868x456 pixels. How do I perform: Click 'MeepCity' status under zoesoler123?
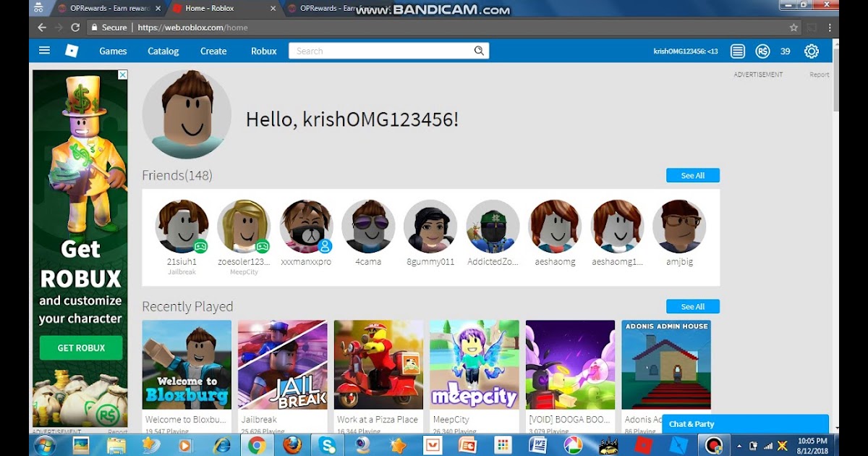pyautogui.click(x=244, y=272)
